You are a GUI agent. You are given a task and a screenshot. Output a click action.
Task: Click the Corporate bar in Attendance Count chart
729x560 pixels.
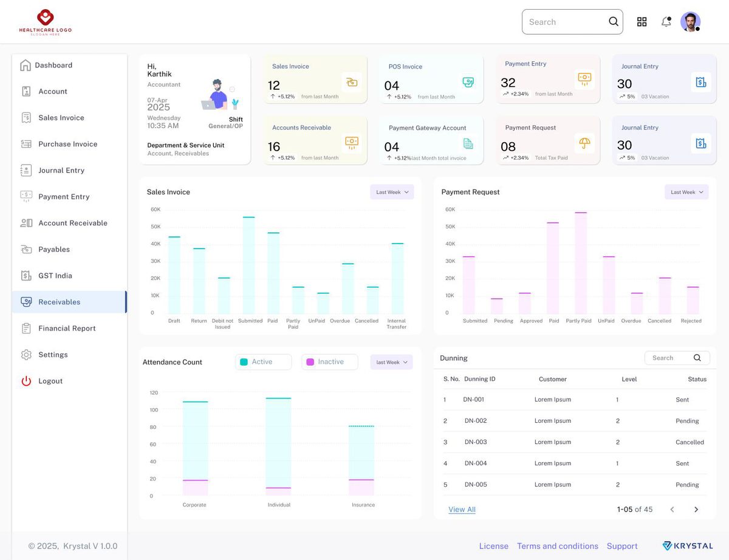[x=195, y=449]
